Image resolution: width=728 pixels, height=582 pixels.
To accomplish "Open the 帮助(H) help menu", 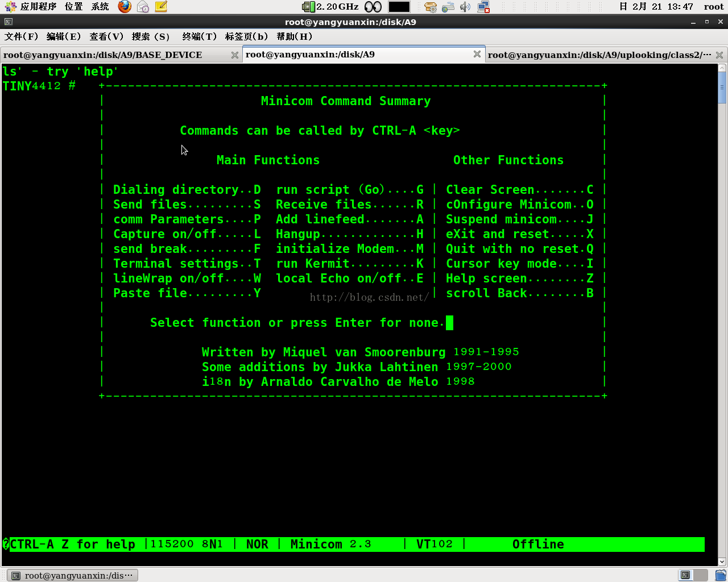I will 295,36.
